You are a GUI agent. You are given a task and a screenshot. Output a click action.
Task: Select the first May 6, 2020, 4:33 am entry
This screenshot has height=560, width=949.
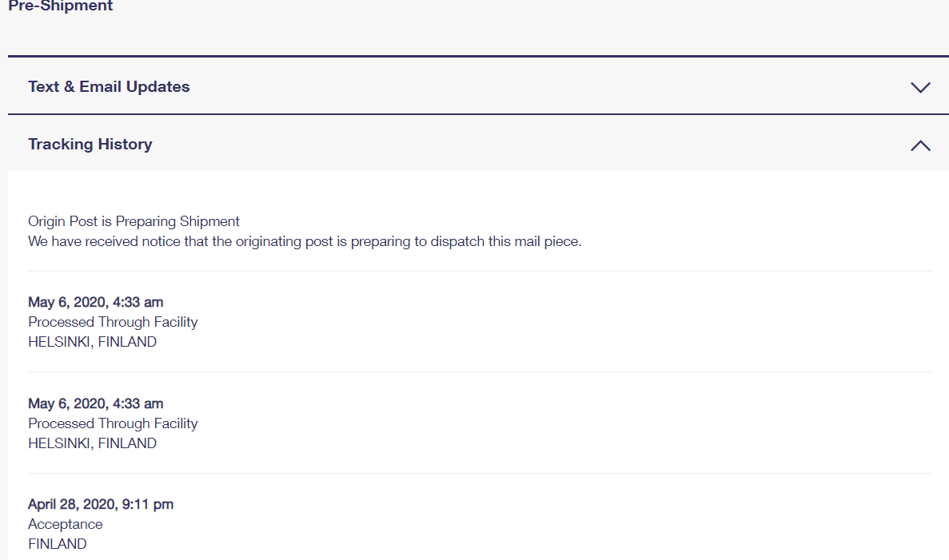coord(96,302)
